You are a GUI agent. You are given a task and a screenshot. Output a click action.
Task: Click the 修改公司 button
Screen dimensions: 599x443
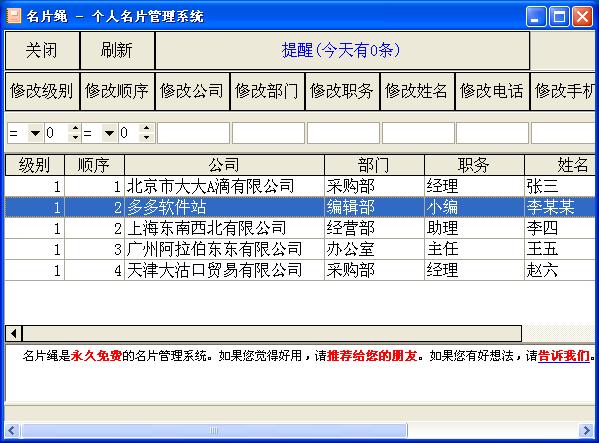point(192,91)
